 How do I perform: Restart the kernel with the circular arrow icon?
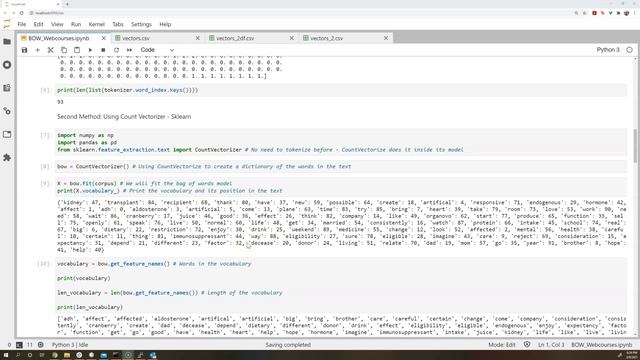pos(116,50)
